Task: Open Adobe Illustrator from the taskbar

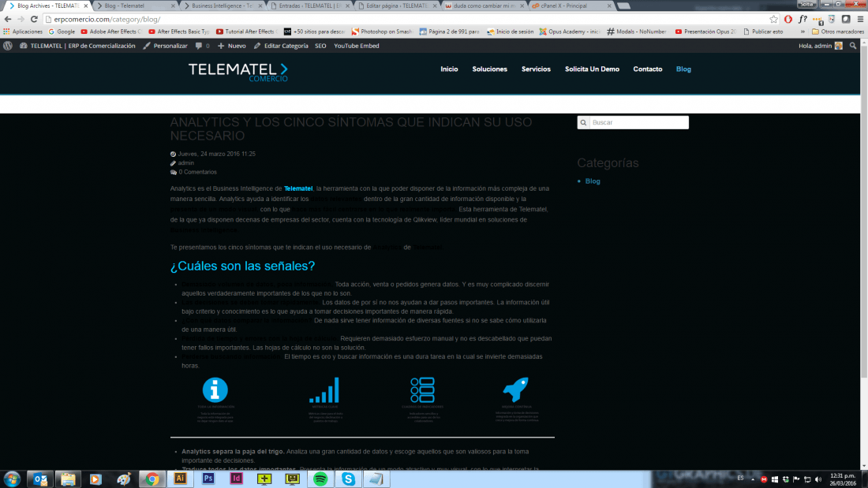Action: (181, 479)
